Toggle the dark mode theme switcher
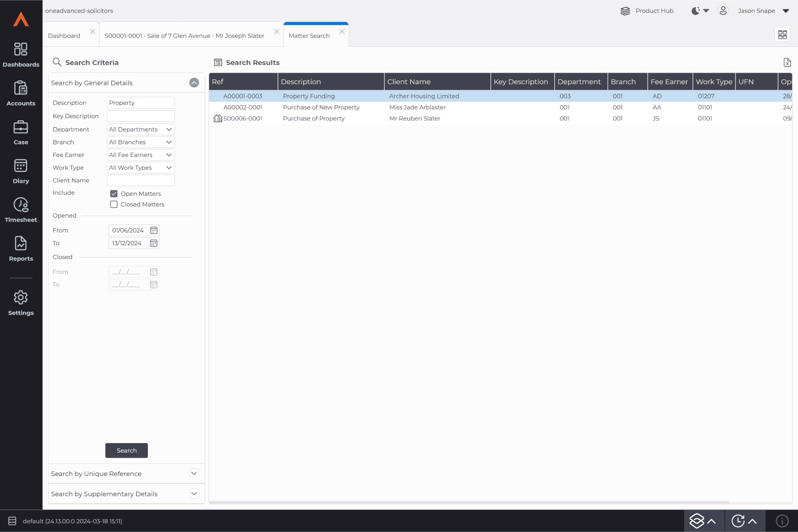This screenshot has height=532, width=798. click(x=700, y=11)
